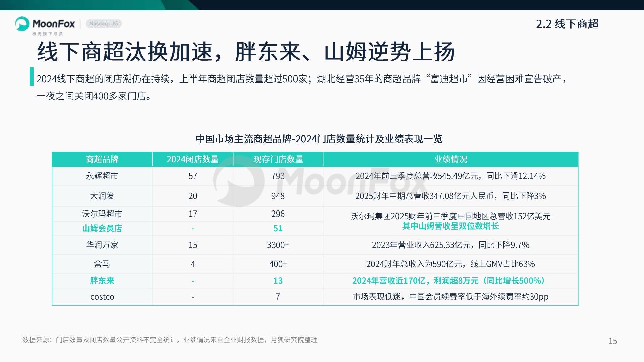Click store count '51' for 山姆会员店
The image size is (644, 362).
278,228
